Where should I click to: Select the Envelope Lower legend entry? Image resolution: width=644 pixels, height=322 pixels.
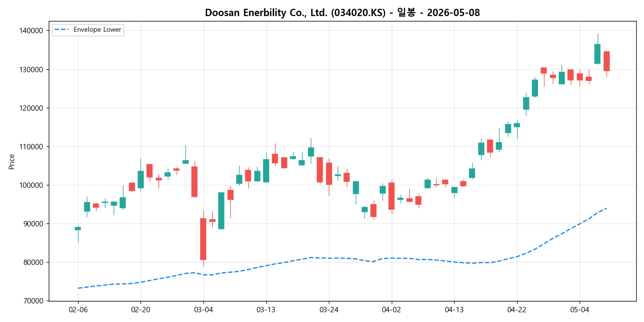click(x=88, y=30)
